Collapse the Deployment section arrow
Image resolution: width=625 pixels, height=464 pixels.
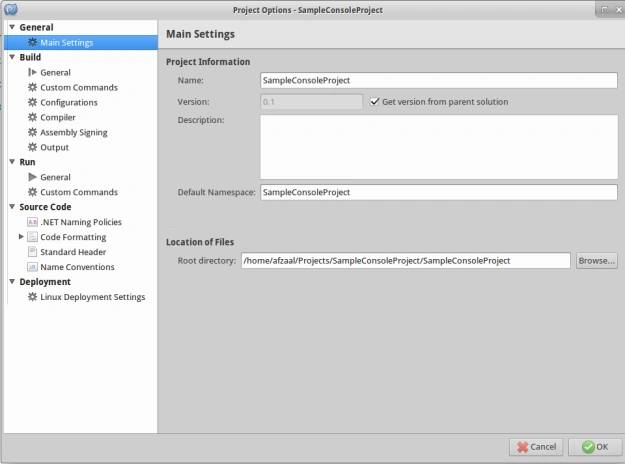tap(12, 281)
